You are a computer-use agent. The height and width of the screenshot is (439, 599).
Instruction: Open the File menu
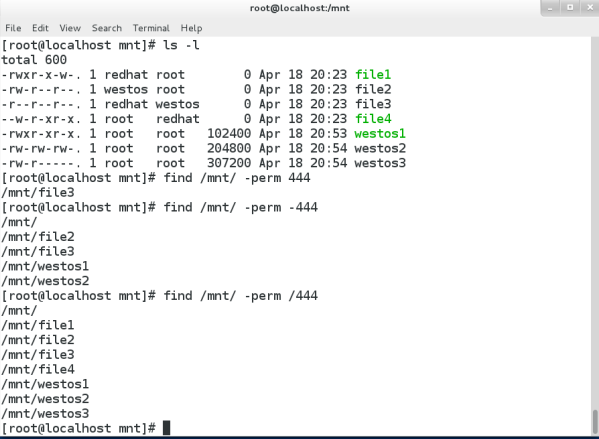[x=13, y=28]
